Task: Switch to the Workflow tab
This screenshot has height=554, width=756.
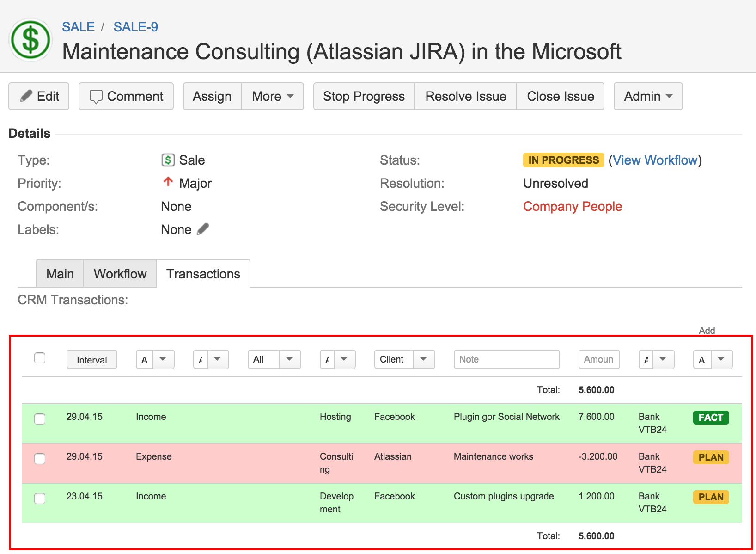Action: click(x=120, y=274)
